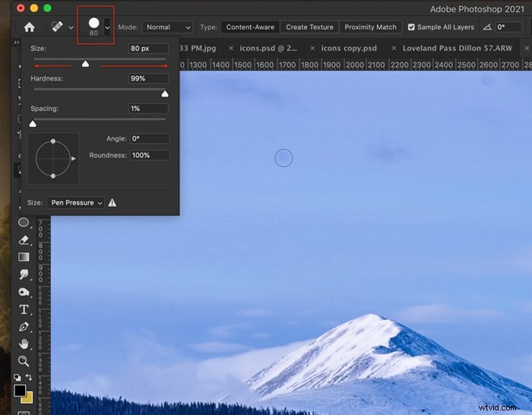The image size is (532, 415).
Task: Close the icons.psd document tab
Action: pos(231,48)
